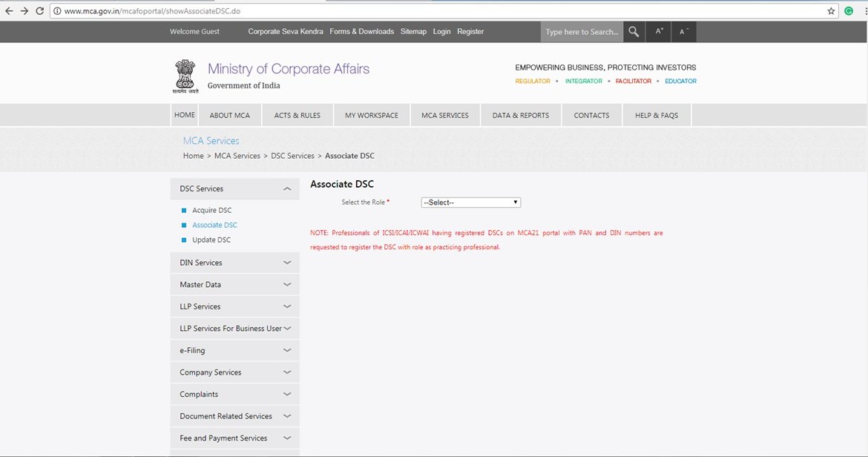The height and width of the screenshot is (457, 868).
Task: Click the address bar URL
Action: tap(152, 11)
